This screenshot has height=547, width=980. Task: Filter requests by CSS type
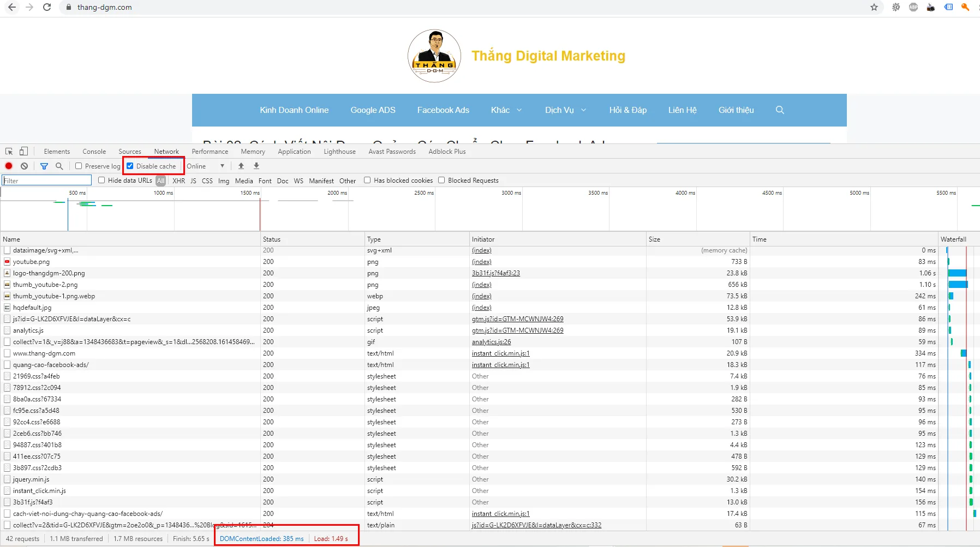[207, 181]
